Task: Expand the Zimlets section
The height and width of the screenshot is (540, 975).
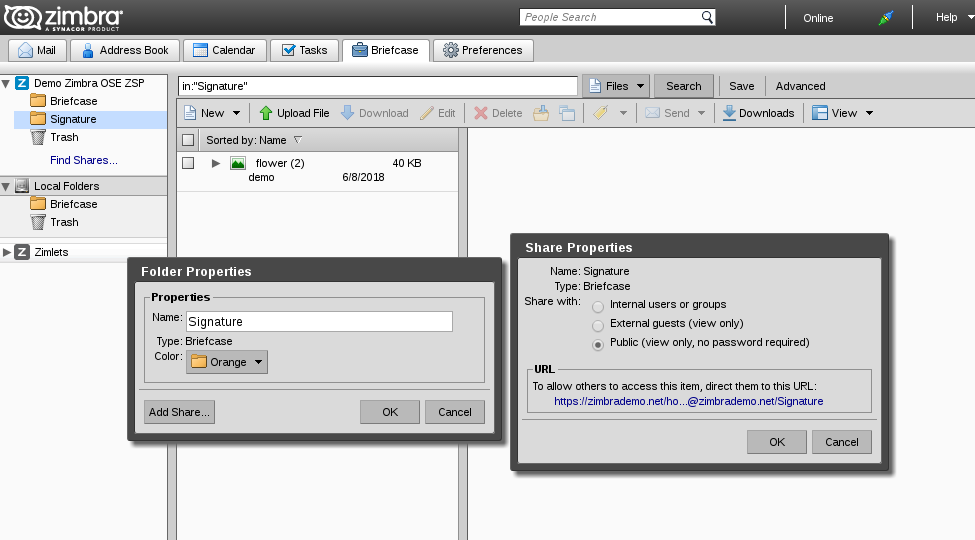Action: (7, 253)
